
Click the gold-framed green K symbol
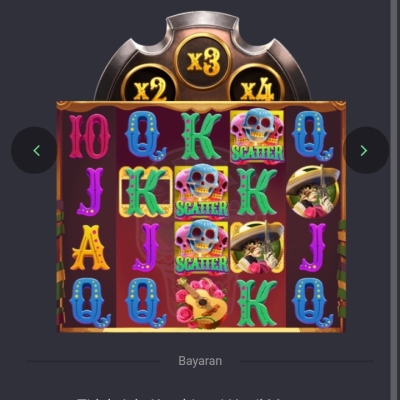coord(146,192)
